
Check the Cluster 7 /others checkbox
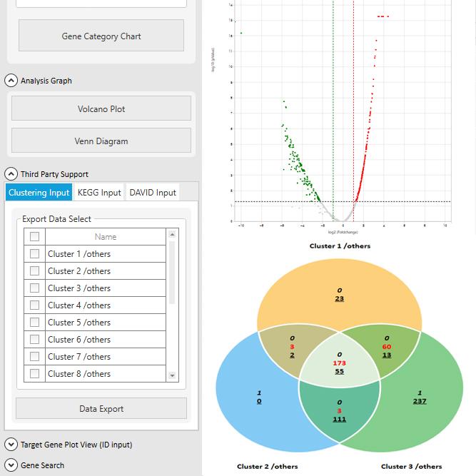tap(34, 356)
